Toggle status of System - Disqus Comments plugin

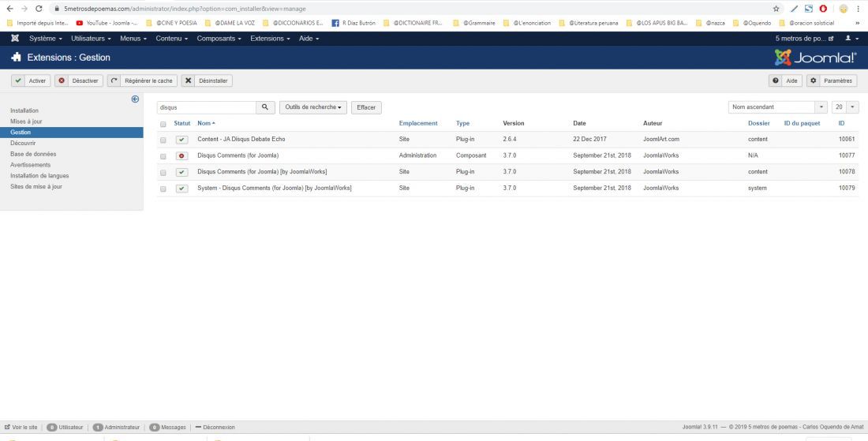[x=182, y=189]
